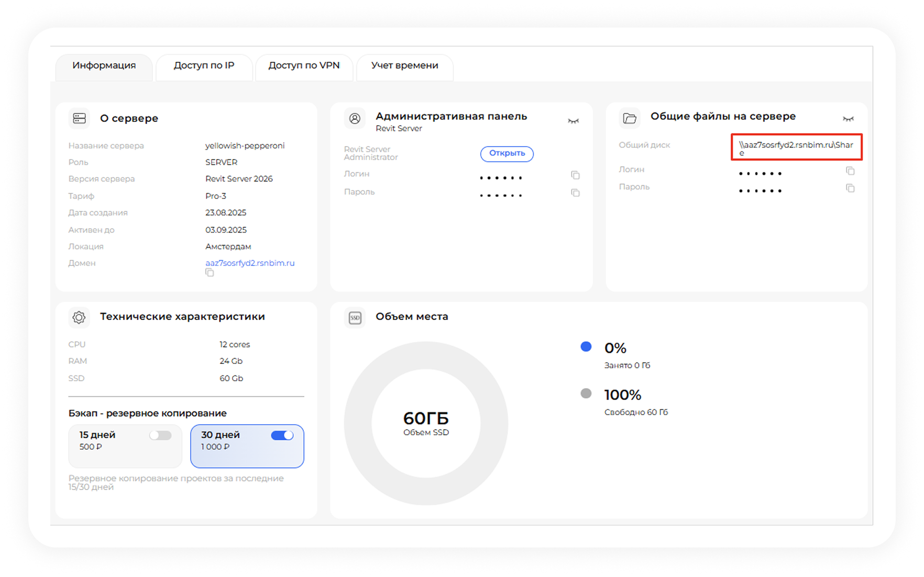Reveal hidden credentials in Административная панель

tap(574, 121)
